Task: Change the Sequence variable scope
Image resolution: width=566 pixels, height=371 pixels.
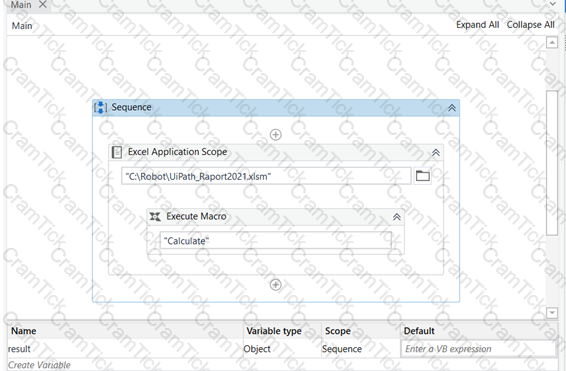Action: pos(342,349)
